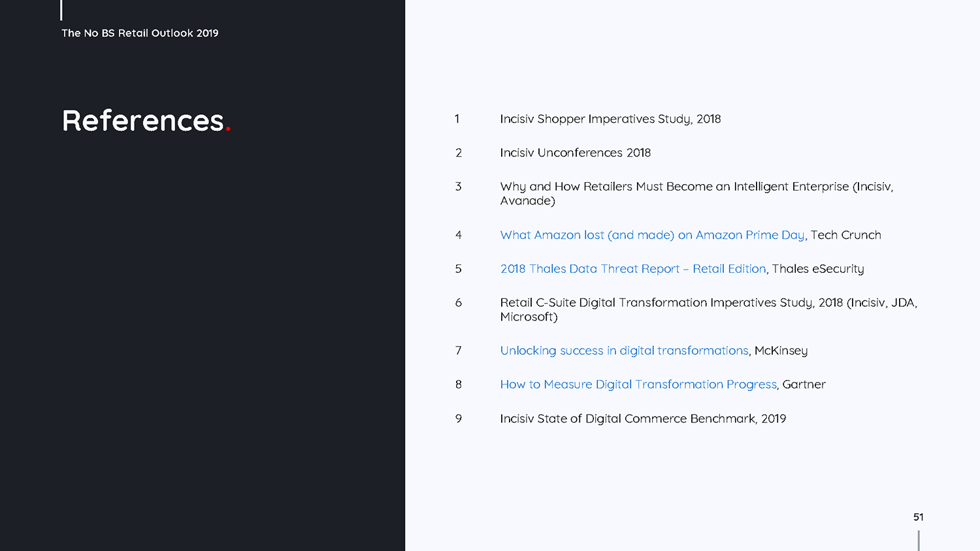Viewport: 980px width, 551px height.
Task: Open How to Measure Digital Transformation Progress link
Action: (x=638, y=385)
